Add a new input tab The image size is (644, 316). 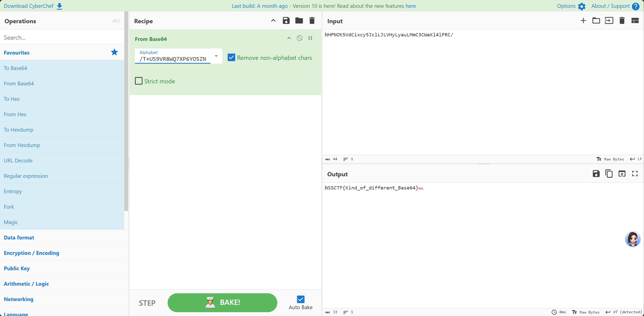pyautogui.click(x=583, y=21)
